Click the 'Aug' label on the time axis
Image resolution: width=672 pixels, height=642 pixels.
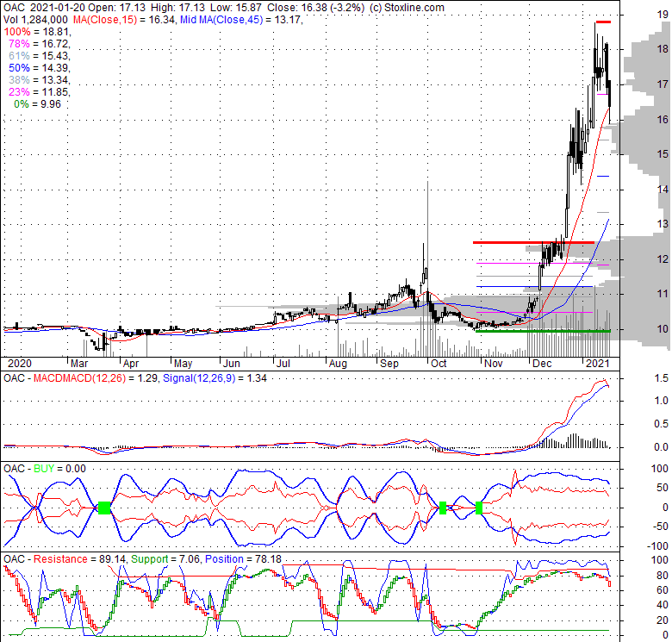click(338, 364)
